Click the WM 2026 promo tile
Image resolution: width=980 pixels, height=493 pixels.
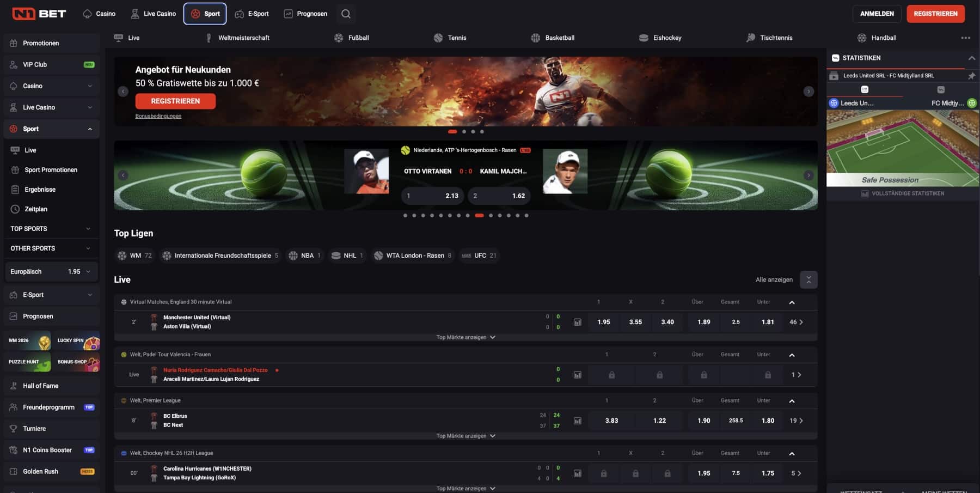tap(28, 340)
